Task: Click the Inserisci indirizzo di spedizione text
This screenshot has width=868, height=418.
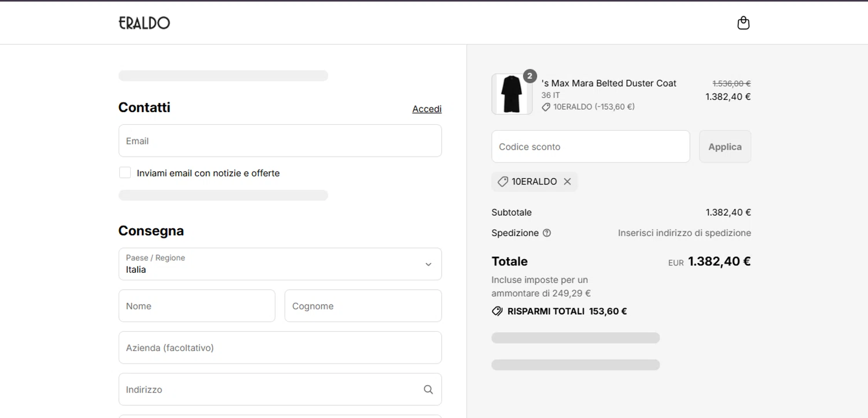Action: [685, 233]
